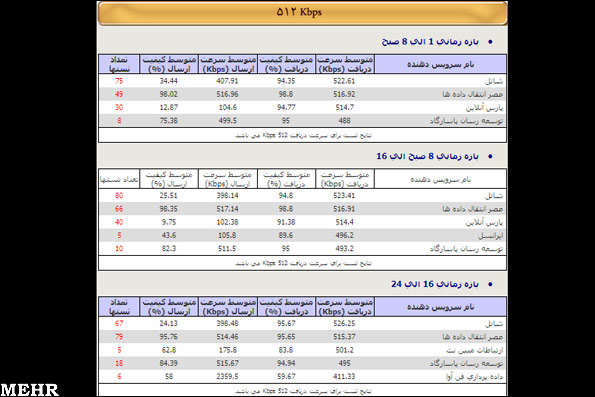
Task: Select the upload speed cell showing 516.96
Action: (228, 94)
